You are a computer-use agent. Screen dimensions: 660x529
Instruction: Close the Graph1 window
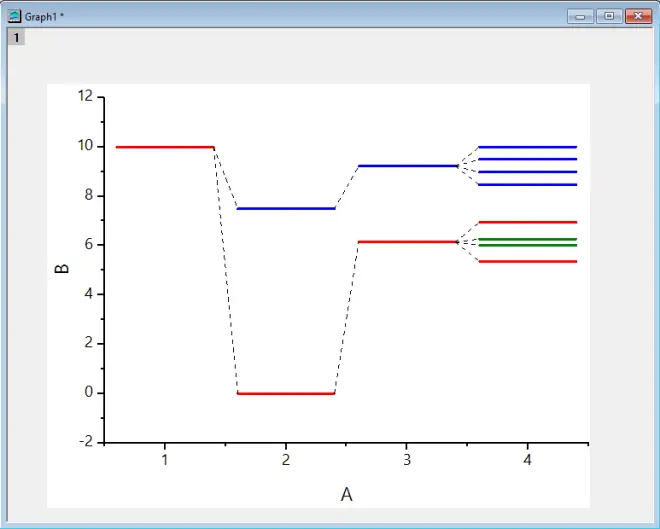pyautogui.click(x=638, y=16)
